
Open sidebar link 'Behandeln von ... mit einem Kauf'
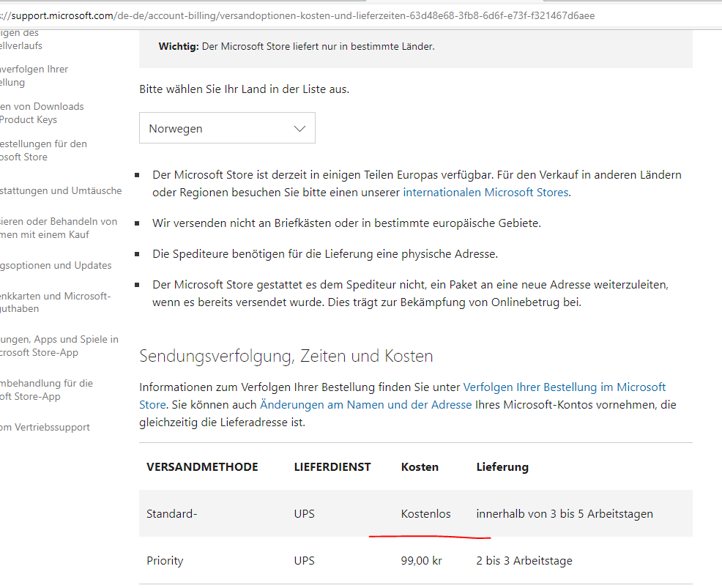click(59, 228)
